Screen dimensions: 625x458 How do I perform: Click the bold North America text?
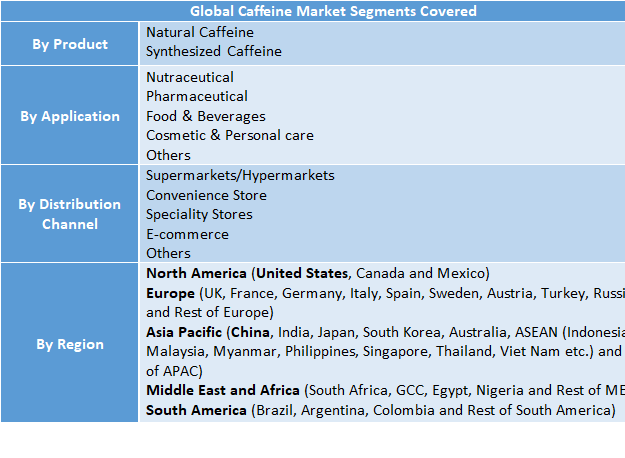197,273
